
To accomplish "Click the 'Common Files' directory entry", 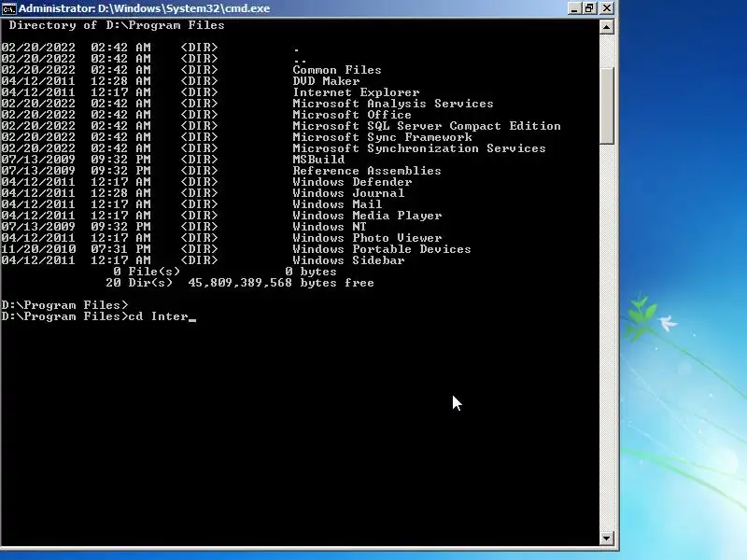I will point(337,70).
